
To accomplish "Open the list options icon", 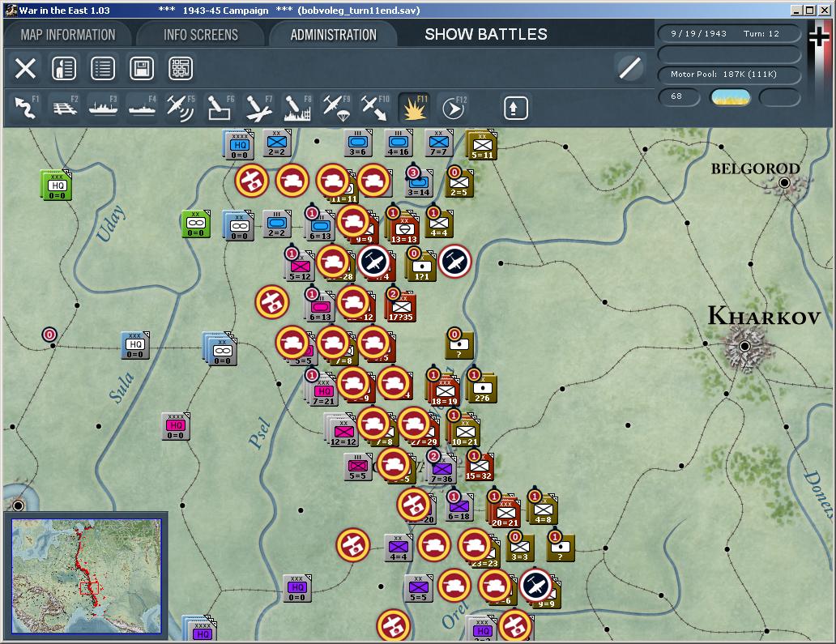I will 103,68.
